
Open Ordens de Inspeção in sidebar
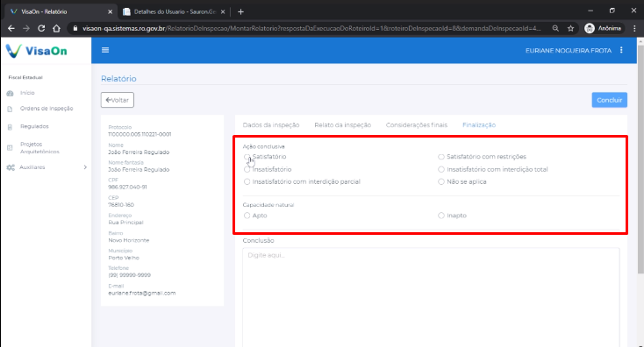pyautogui.click(x=47, y=109)
